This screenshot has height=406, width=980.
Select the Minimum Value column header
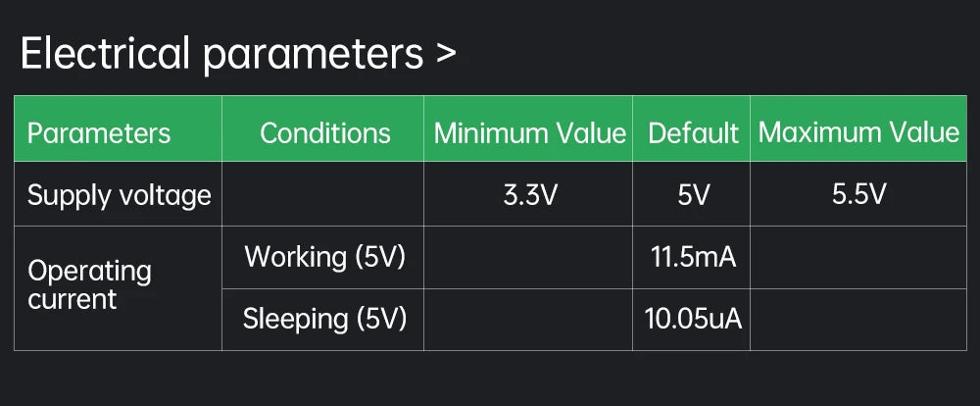[529, 133]
